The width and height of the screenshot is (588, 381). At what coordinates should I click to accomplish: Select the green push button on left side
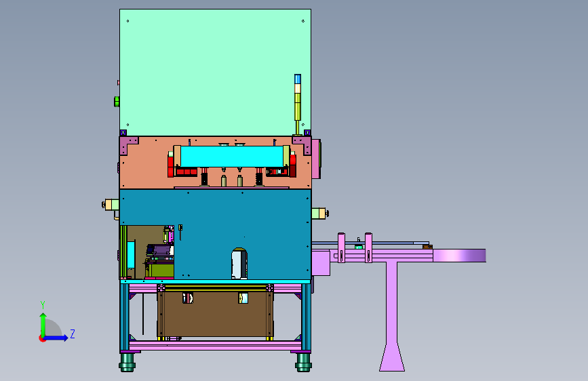[117, 101]
